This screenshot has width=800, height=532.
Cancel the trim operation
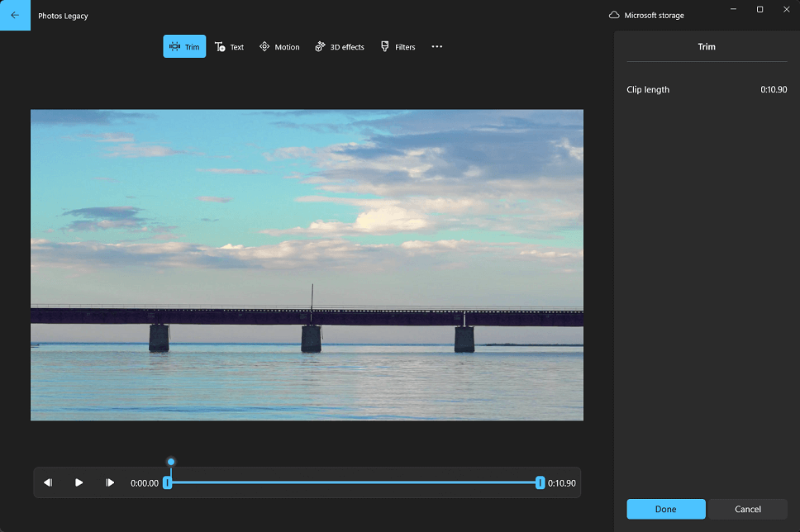[747, 509]
